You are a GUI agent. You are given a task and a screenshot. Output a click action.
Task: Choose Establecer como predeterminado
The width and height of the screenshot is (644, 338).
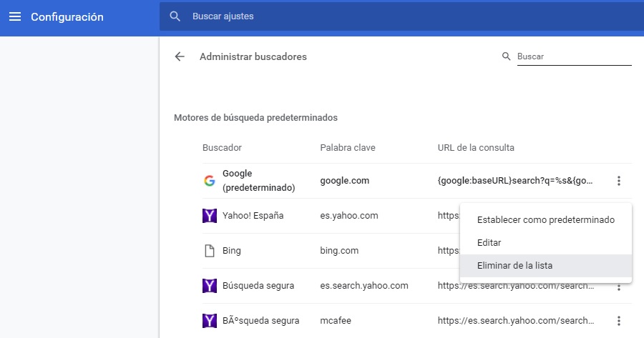point(546,220)
